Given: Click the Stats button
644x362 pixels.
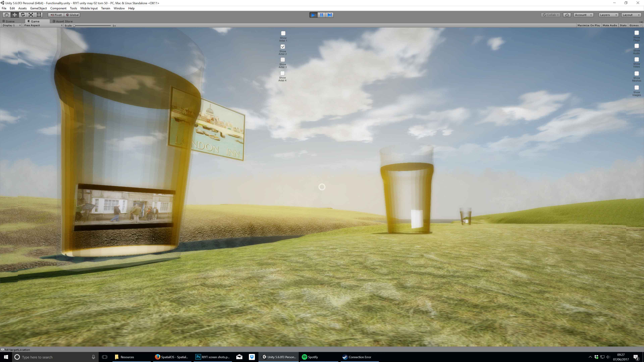Looking at the screenshot, I should [623, 25].
